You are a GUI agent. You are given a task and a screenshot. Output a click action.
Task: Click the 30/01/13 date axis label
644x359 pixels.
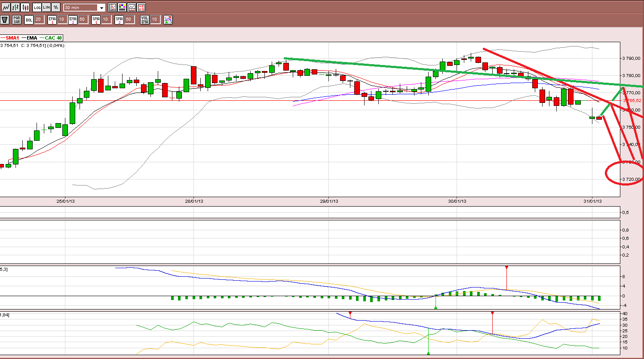pos(457,201)
